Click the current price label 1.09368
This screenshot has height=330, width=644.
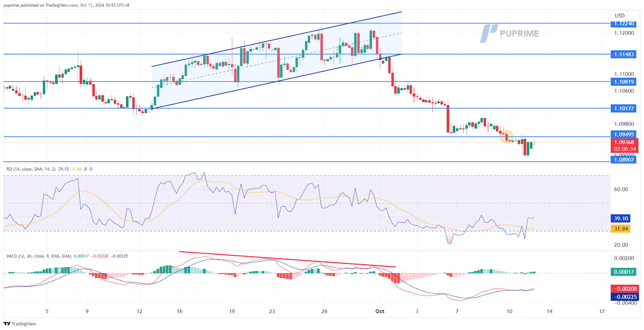(624, 142)
